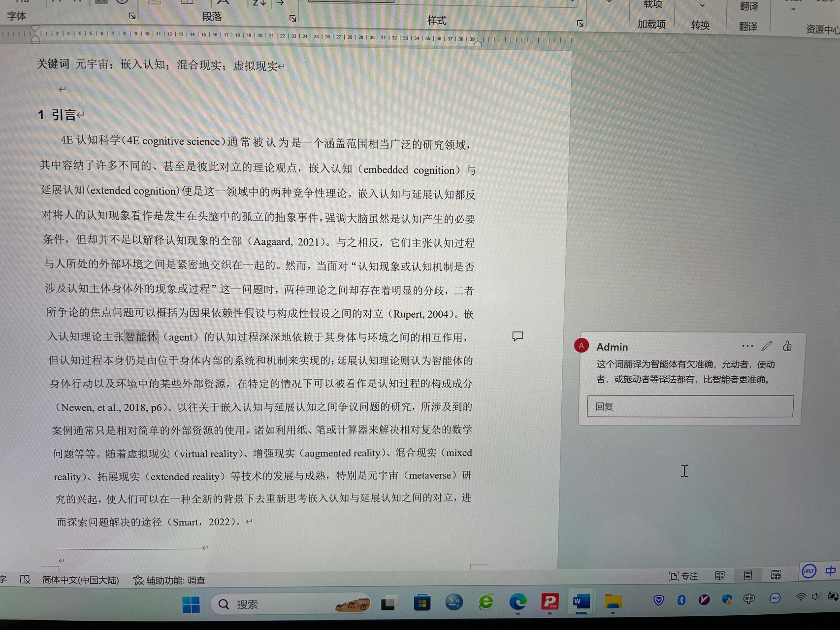840x630 pixels.
Task: Switch to Web Layout view
Action: [775, 574]
